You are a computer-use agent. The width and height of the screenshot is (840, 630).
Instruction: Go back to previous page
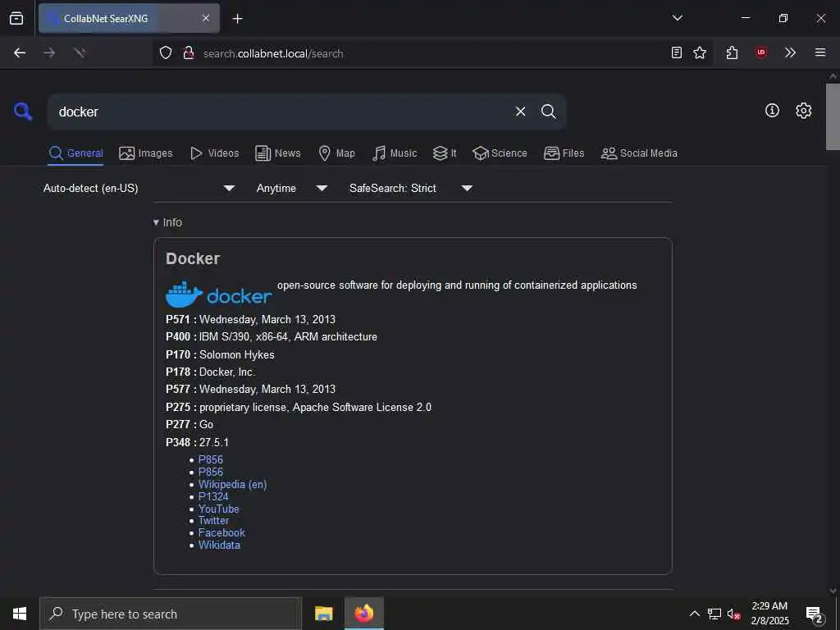point(20,52)
